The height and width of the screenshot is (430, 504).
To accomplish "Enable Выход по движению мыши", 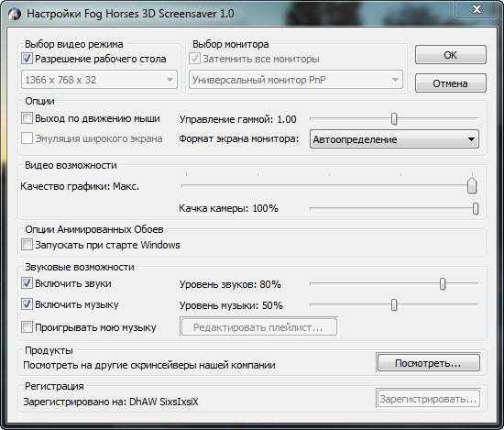I will [x=27, y=118].
